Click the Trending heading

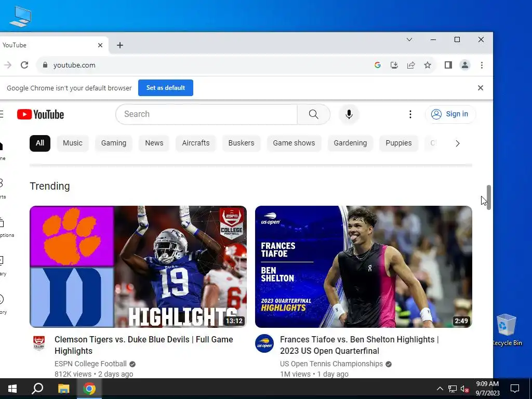pyautogui.click(x=50, y=186)
